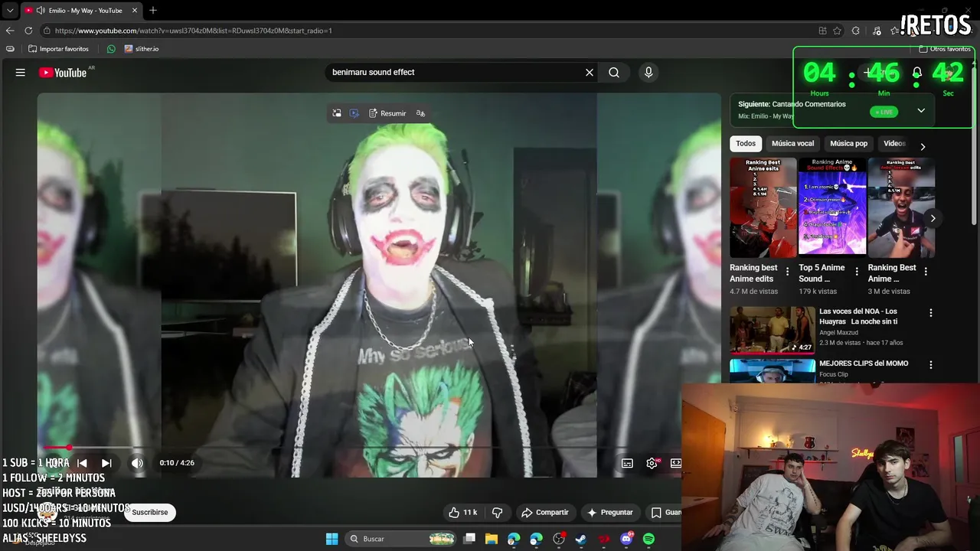Open the WhatsApp bookmark icon
Image resolution: width=980 pixels, height=551 pixels.
[x=111, y=49]
